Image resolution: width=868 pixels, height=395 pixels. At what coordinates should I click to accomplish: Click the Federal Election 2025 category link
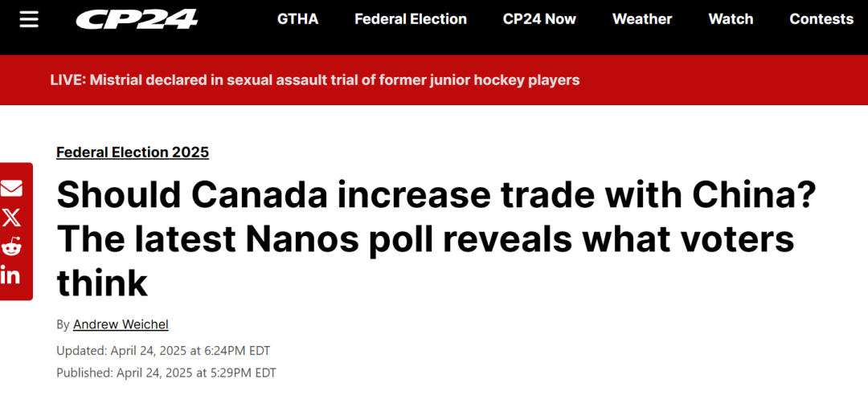pyautogui.click(x=133, y=152)
